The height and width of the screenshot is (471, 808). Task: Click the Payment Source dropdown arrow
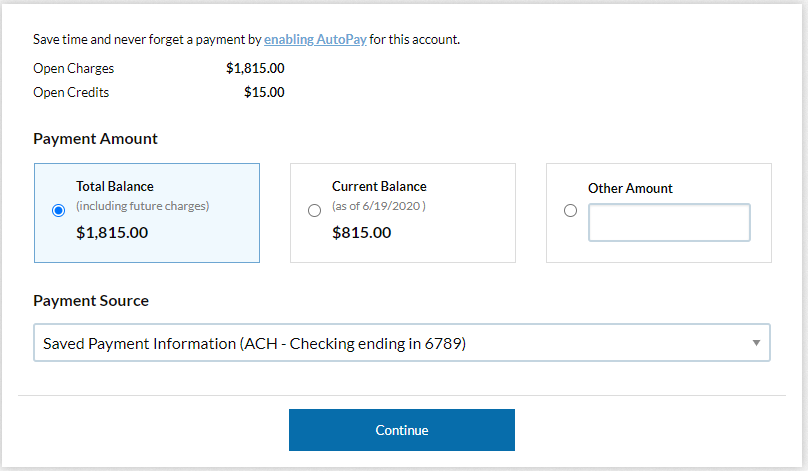pos(757,343)
